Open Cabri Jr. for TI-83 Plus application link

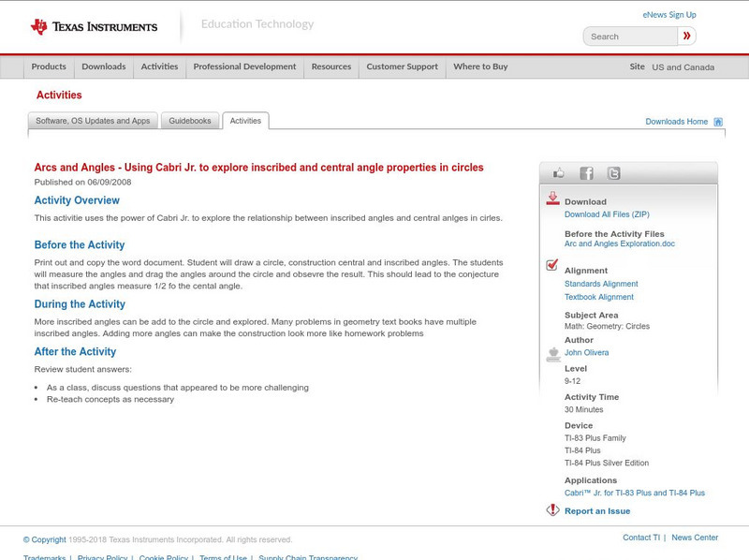(x=635, y=494)
